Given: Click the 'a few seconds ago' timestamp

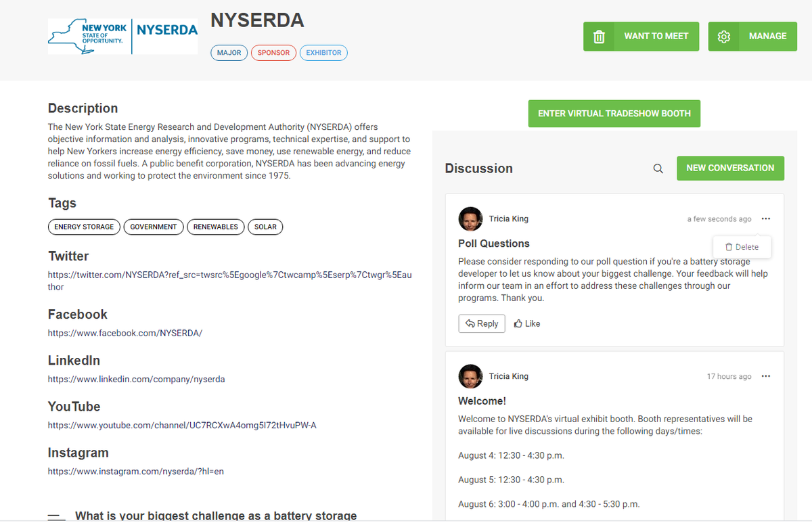Looking at the screenshot, I should (x=719, y=219).
